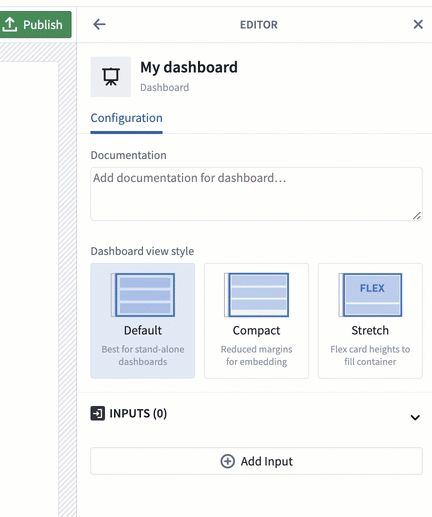Image resolution: width=432 pixels, height=517 pixels.
Task: Click the Documentation label
Action: point(128,155)
